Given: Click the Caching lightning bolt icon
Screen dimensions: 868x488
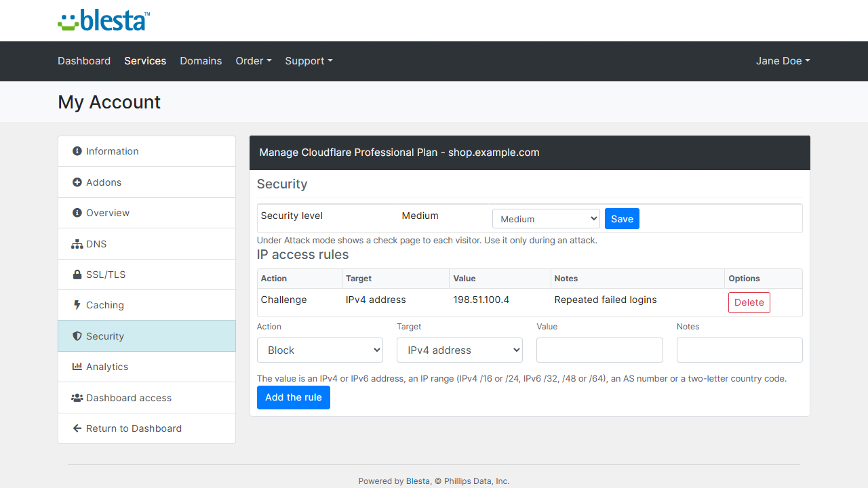Looking at the screenshot, I should 77,305.
